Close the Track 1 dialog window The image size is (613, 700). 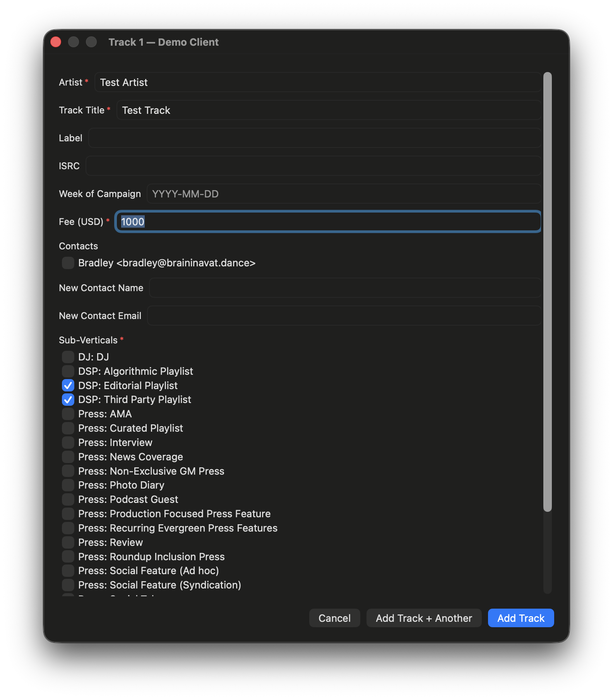point(56,42)
